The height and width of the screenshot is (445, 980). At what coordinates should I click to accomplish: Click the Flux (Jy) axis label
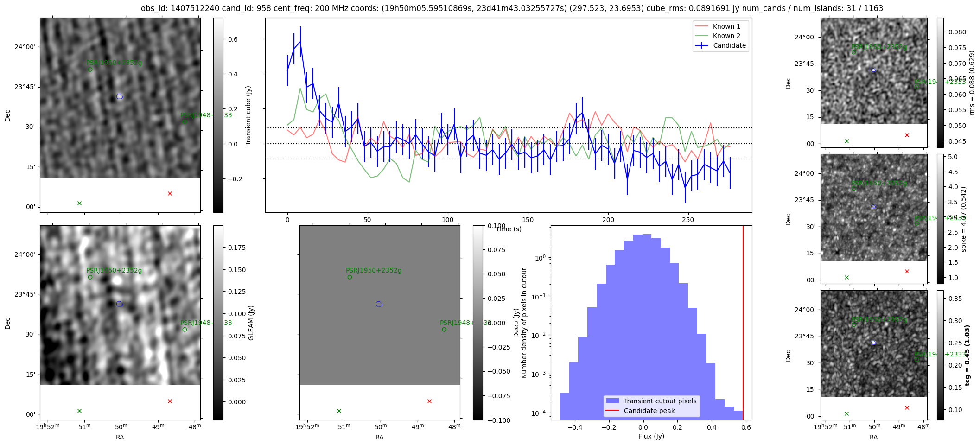tap(651, 436)
